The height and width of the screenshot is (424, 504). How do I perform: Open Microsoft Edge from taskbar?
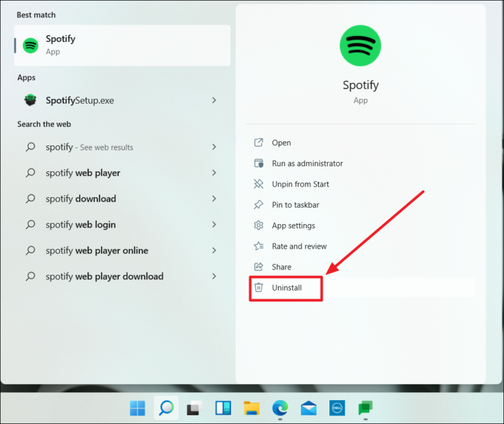[280, 408]
